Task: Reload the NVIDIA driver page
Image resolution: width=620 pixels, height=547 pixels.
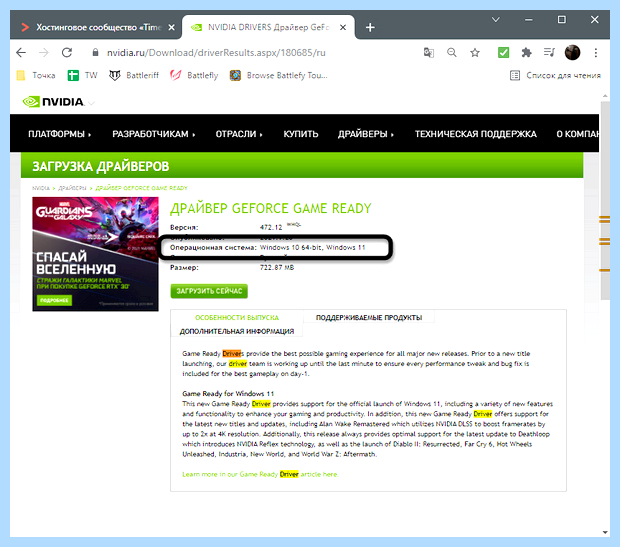Action: click(67, 53)
